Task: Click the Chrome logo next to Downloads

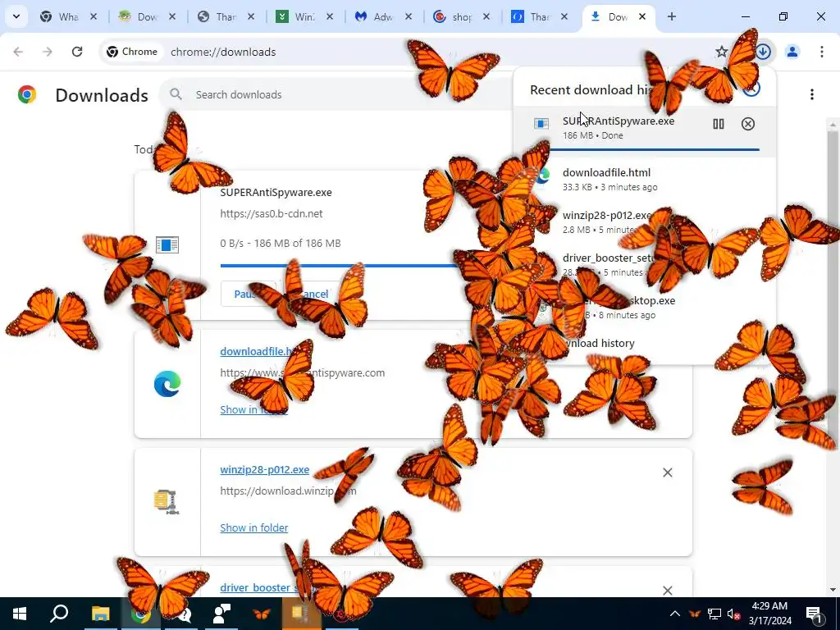Action: coord(27,95)
